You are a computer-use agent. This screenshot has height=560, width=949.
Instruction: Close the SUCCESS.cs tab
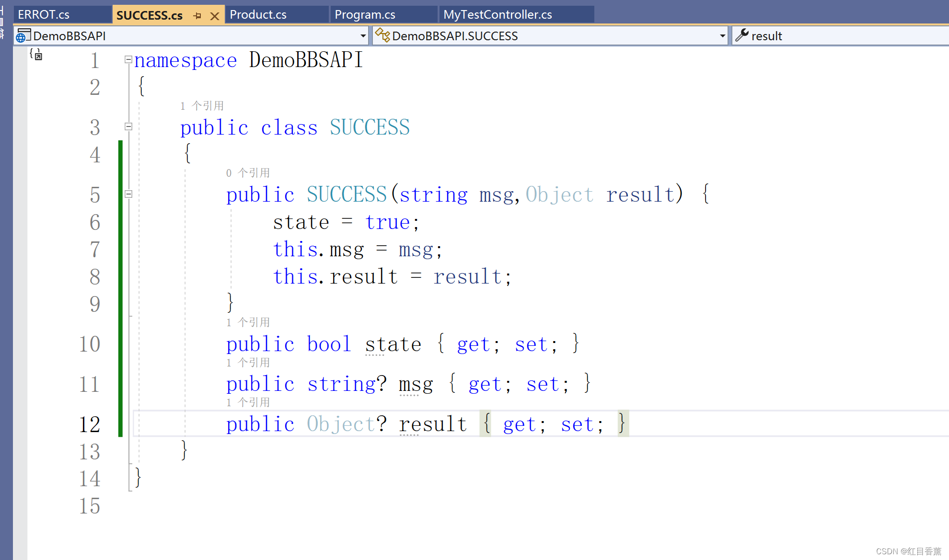point(214,15)
